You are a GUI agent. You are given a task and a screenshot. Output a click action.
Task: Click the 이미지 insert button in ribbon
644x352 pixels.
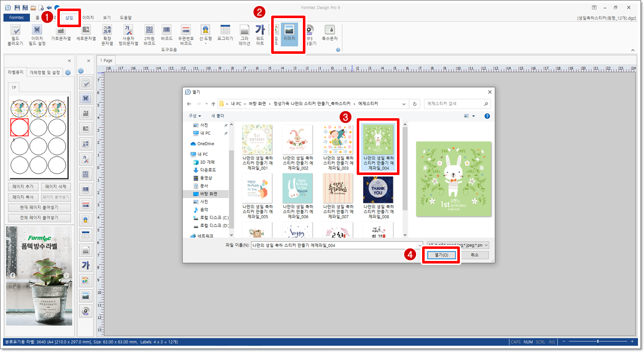289,35
